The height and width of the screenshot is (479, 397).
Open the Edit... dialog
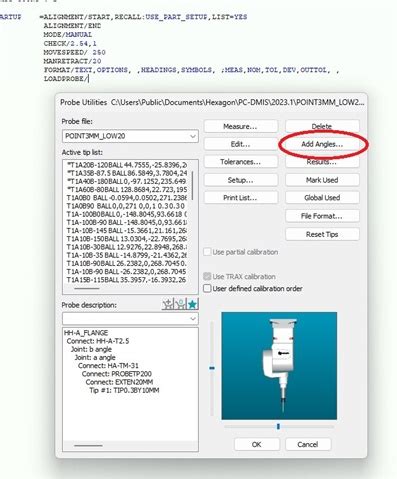pyautogui.click(x=240, y=144)
